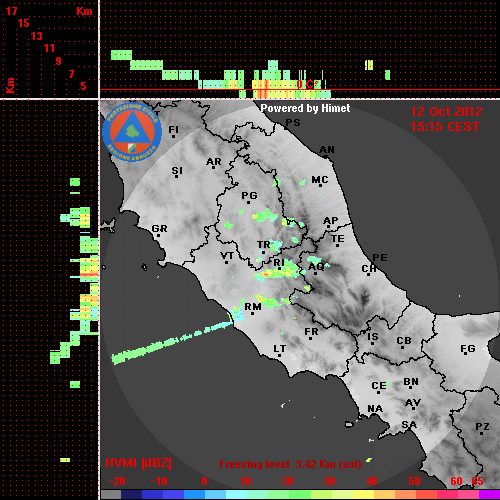
Task: Click the Freezing level 3.42 Km label
Action: pos(290,464)
